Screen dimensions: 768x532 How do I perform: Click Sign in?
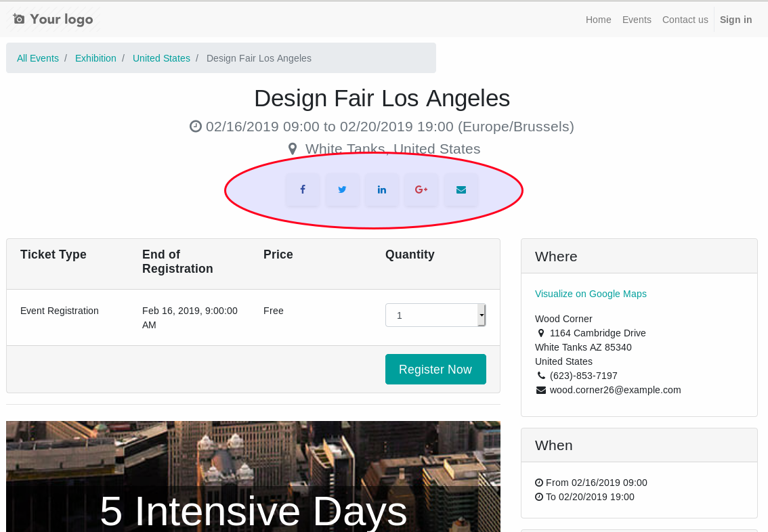pyautogui.click(x=735, y=20)
